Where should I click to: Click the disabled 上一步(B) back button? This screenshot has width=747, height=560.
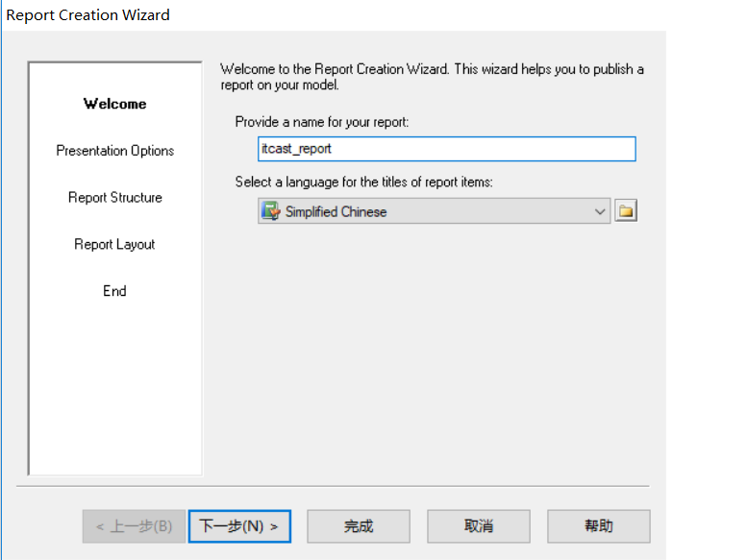(134, 526)
